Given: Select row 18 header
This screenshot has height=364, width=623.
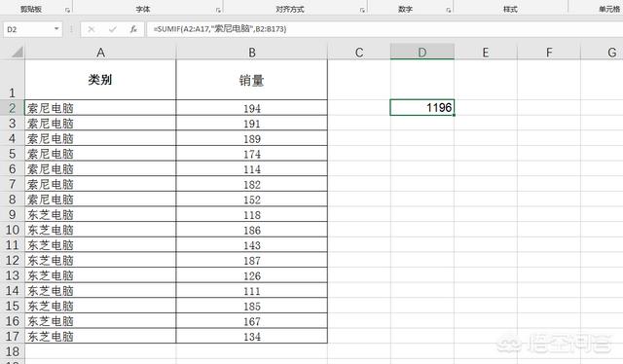Looking at the screenshot, I should click(13, 351).
